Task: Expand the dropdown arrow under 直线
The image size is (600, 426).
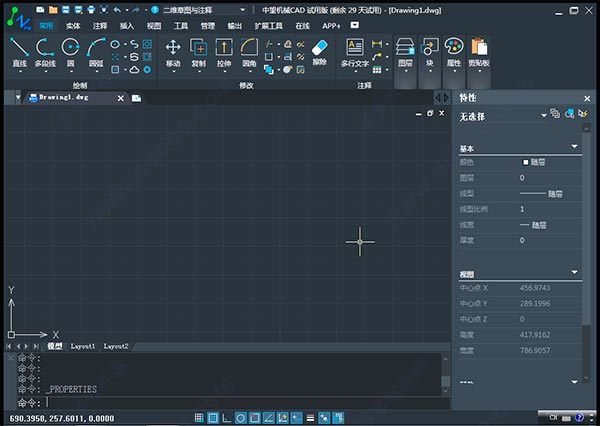Action: pos(20,72)
